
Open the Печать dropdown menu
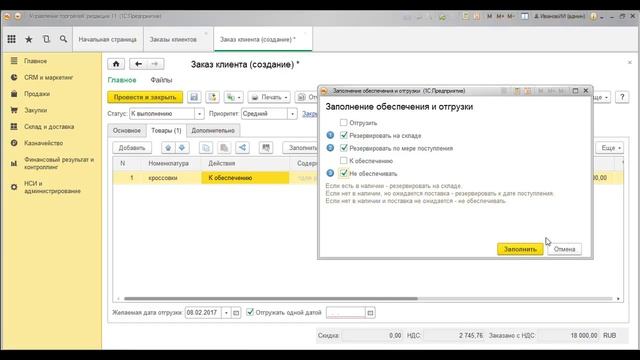[269, 97]
